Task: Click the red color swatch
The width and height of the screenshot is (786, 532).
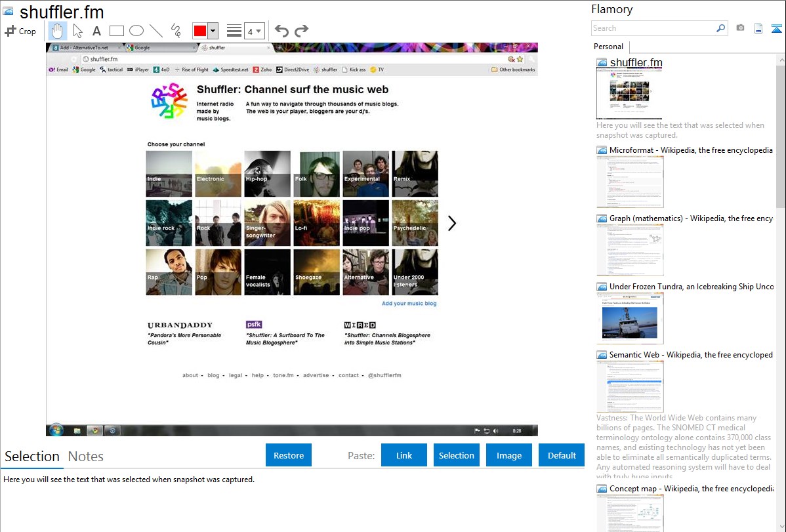Action: pos(199,31)
